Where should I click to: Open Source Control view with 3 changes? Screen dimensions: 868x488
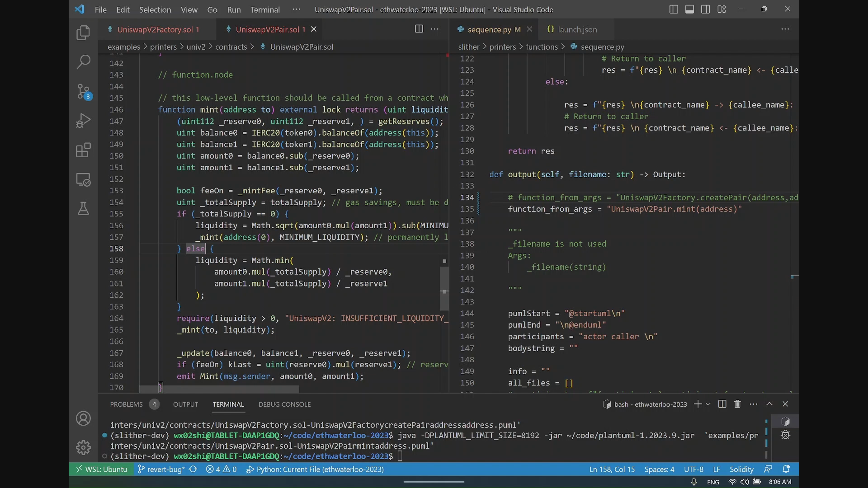click(83, 92)
